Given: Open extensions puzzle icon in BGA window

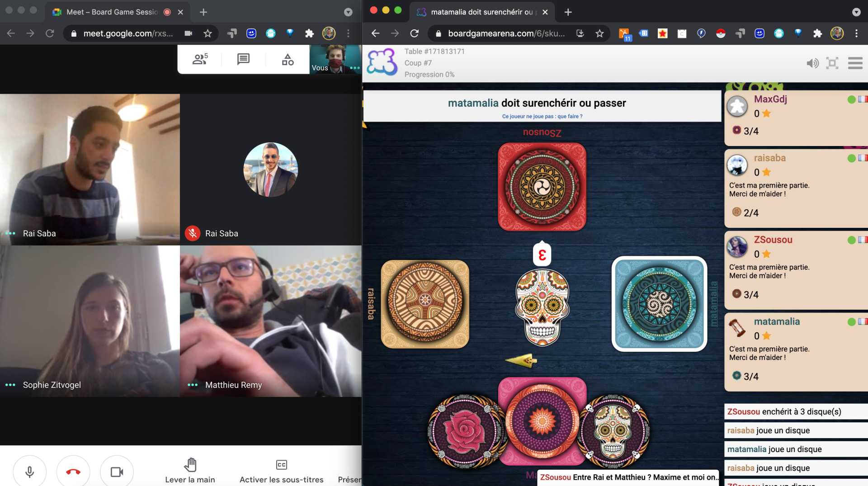Looking at the screenshot, I should (x=817, y=33).
